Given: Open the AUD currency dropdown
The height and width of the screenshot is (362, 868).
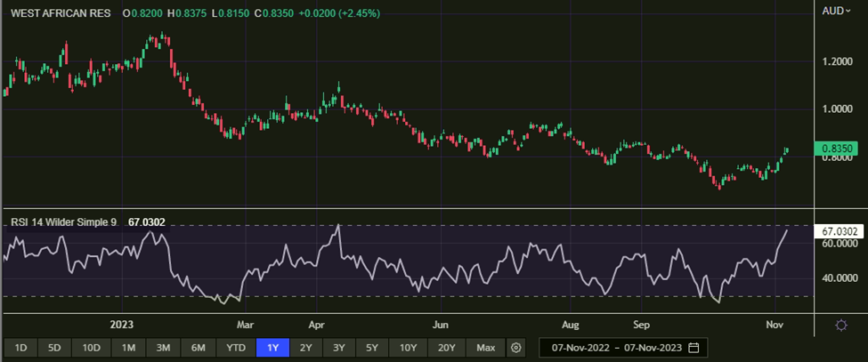Looking at the screenshot, I should 837,11.
